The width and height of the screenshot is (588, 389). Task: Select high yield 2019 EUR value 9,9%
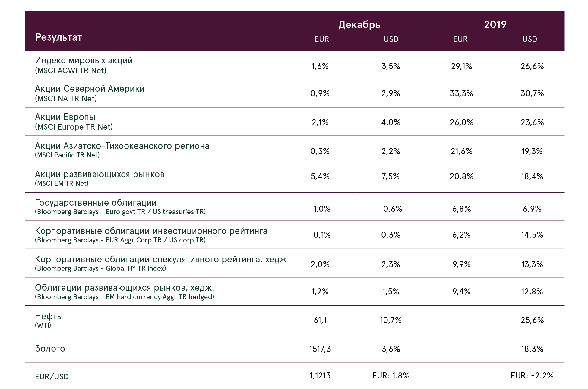pos(461,264)
